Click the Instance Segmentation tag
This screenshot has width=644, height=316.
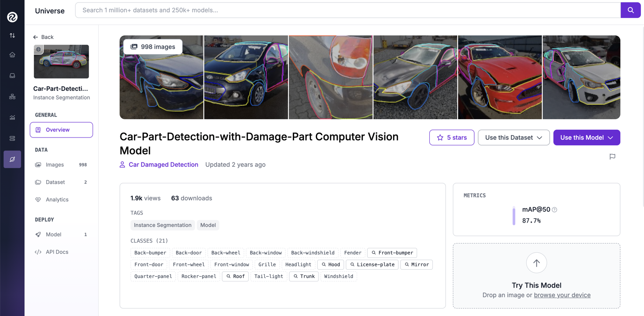tap(163, 225)
